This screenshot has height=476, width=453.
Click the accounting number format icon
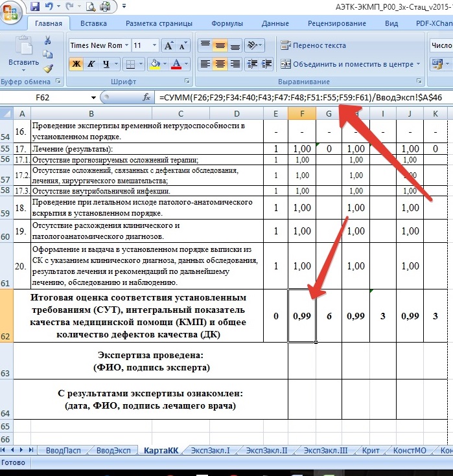(437, 64)
